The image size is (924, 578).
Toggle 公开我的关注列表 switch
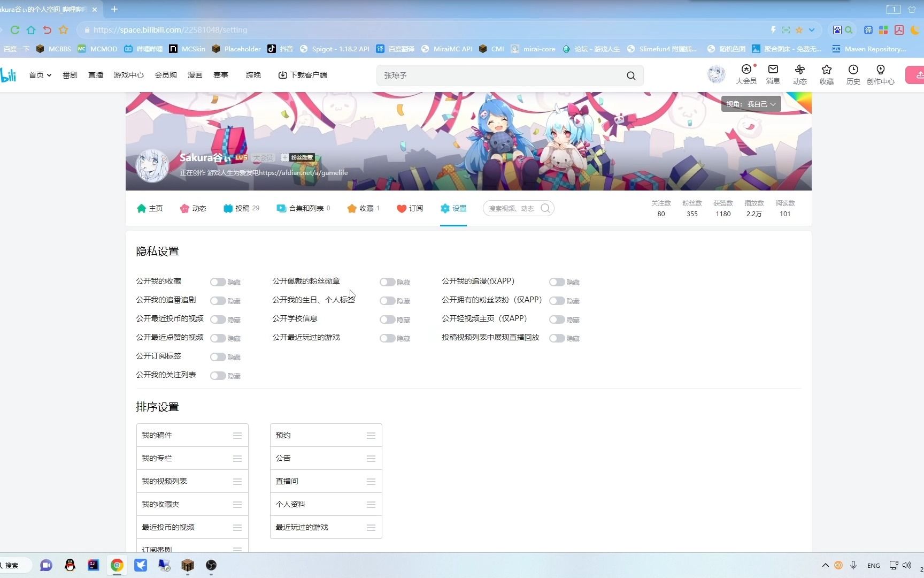(x=218, y=376)
